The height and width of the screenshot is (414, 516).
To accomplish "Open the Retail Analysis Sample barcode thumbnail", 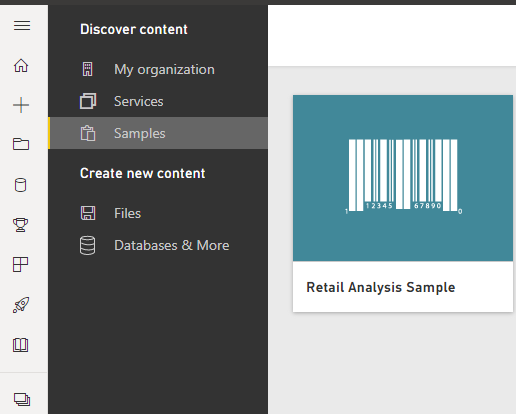I will [403, 178].
